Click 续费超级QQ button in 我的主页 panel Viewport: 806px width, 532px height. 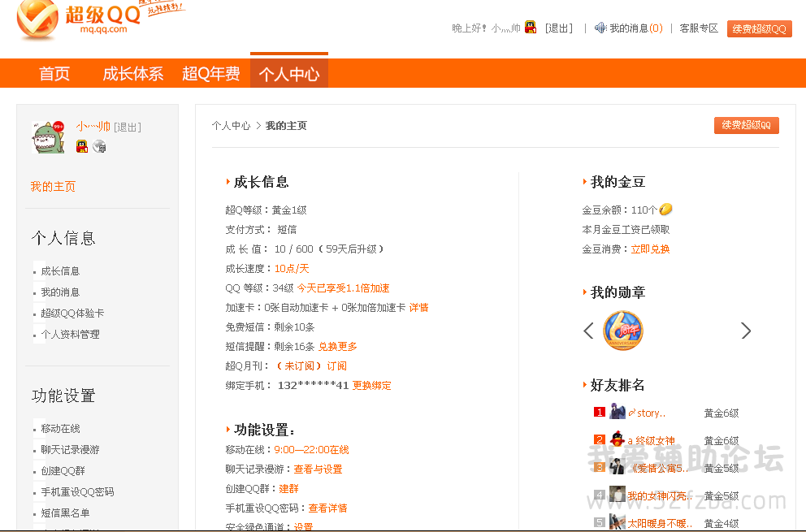pyautogui.click(x=747, y=125)
